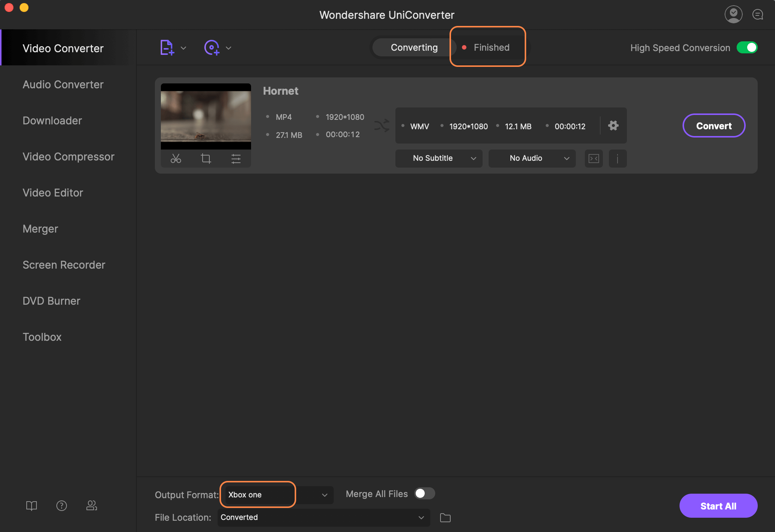Image resolution: width=775 pixels, height=532 pixels.
Task: Switch to the Converting tab
Action: coord(414,47)
